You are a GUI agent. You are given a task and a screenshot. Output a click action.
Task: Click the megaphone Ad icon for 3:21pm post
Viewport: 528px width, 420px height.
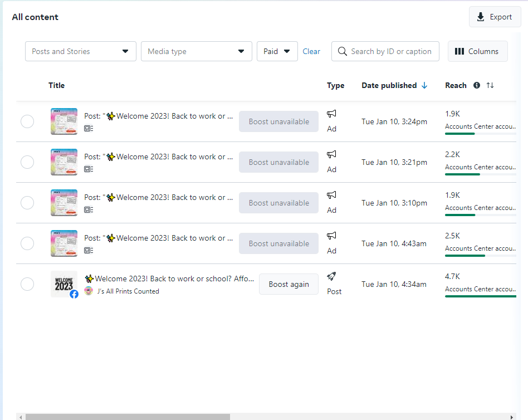tap(331, 155)
